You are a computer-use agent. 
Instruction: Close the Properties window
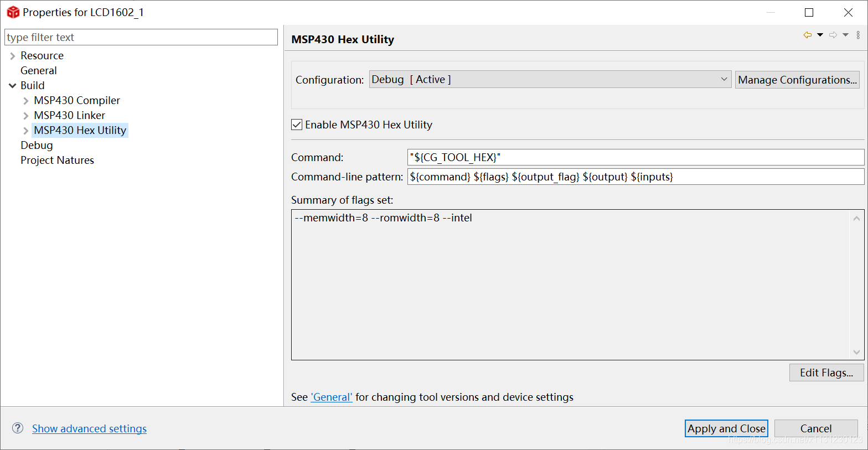(848, 12)
